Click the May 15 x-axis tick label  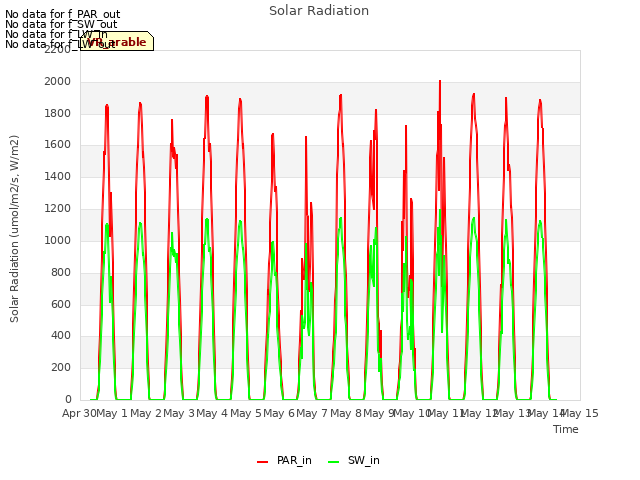(x=580, y=413)
